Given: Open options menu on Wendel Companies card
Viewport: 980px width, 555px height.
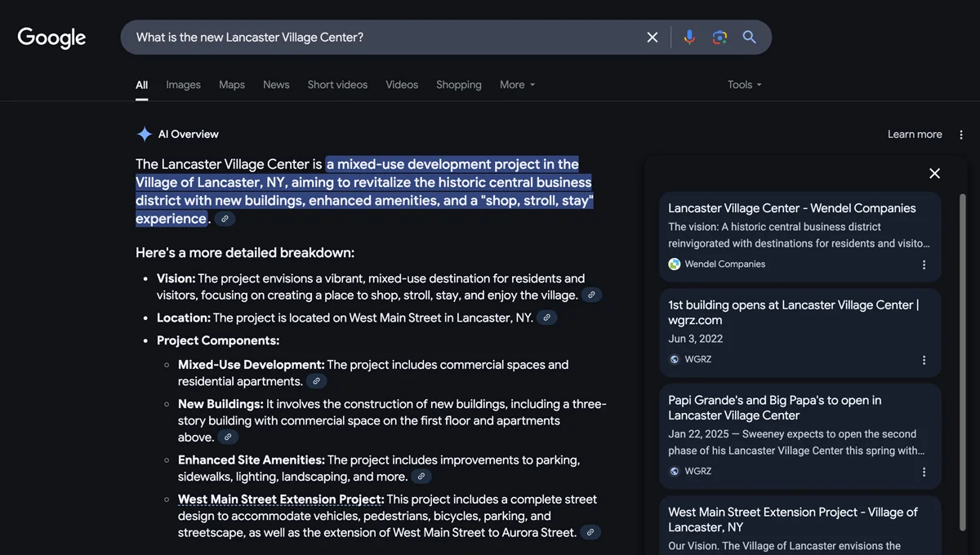Looking at the screenshot, I should coord(924,264).
